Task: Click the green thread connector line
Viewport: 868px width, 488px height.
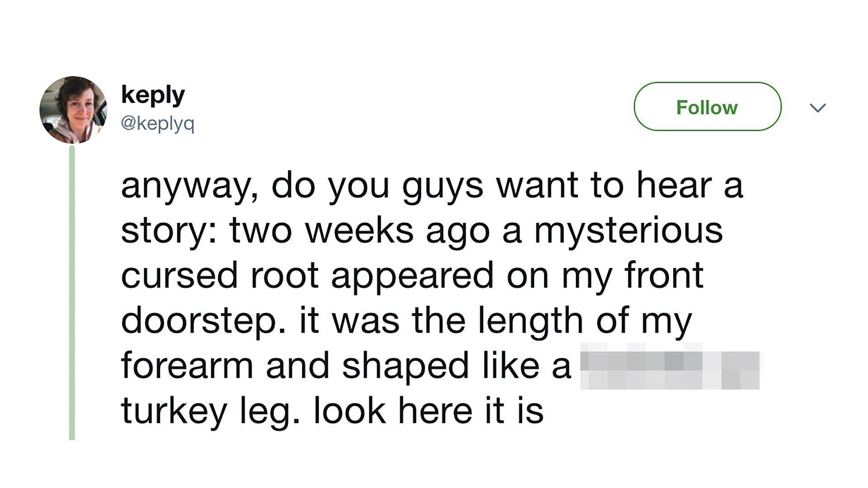Action: 72,293
